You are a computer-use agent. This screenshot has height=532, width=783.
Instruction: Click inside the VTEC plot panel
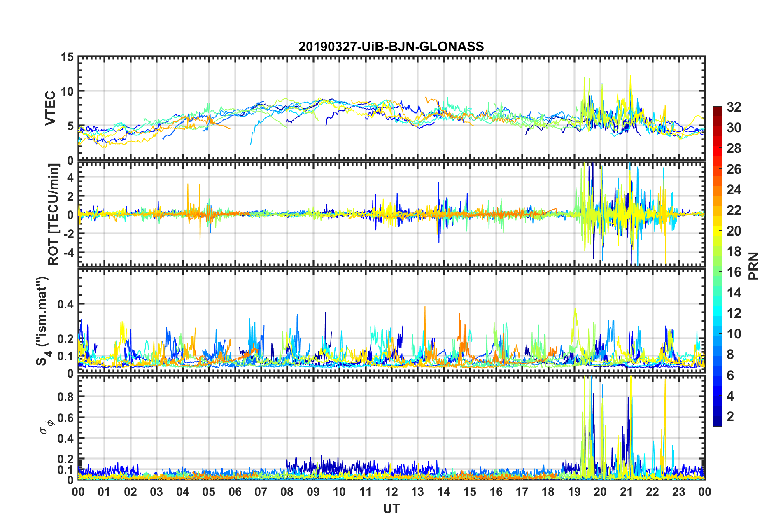click(x=391, y=108)
